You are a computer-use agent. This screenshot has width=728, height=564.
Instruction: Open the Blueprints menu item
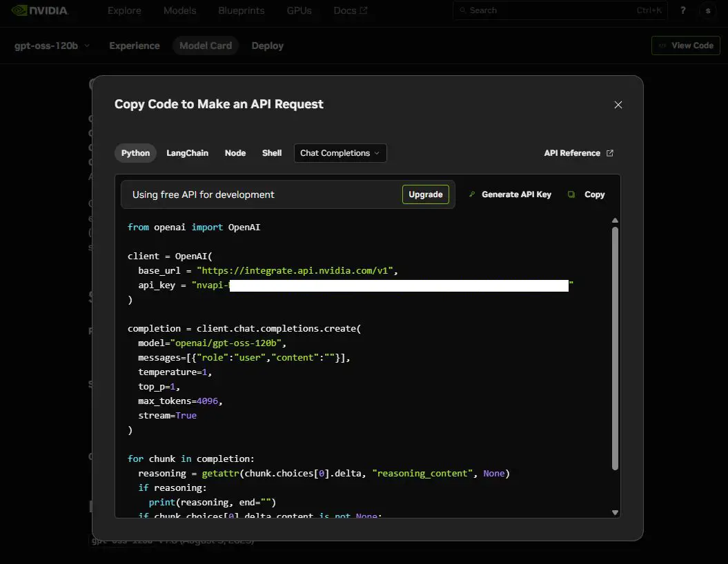[x=242, y=10]
